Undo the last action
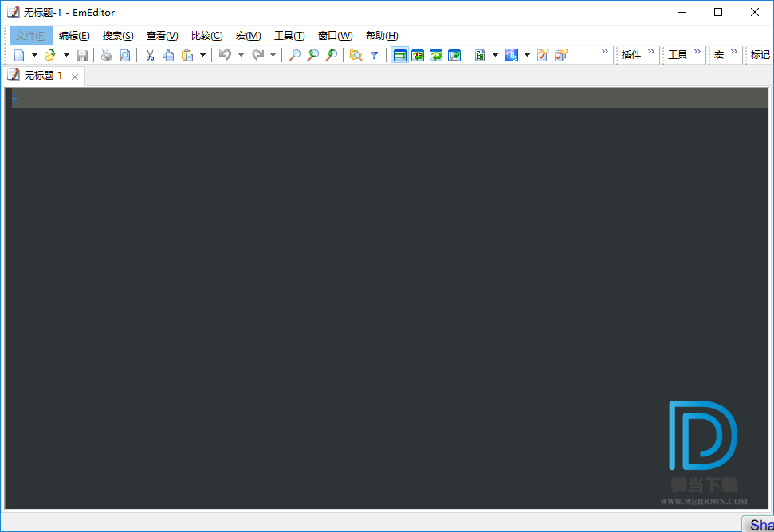This screenshot has height=532, width=774. tap(225, 55)
